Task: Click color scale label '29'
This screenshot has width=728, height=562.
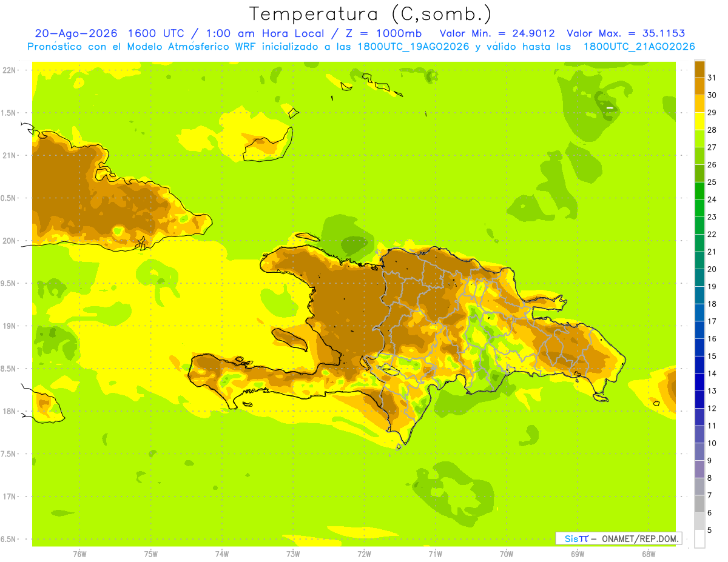Action: tap(712, 113)
